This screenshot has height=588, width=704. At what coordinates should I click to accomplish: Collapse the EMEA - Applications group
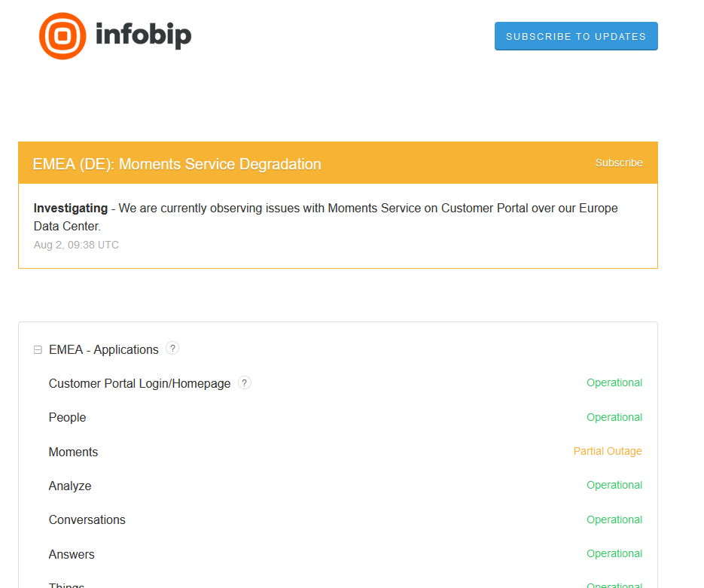coord(38,350)
